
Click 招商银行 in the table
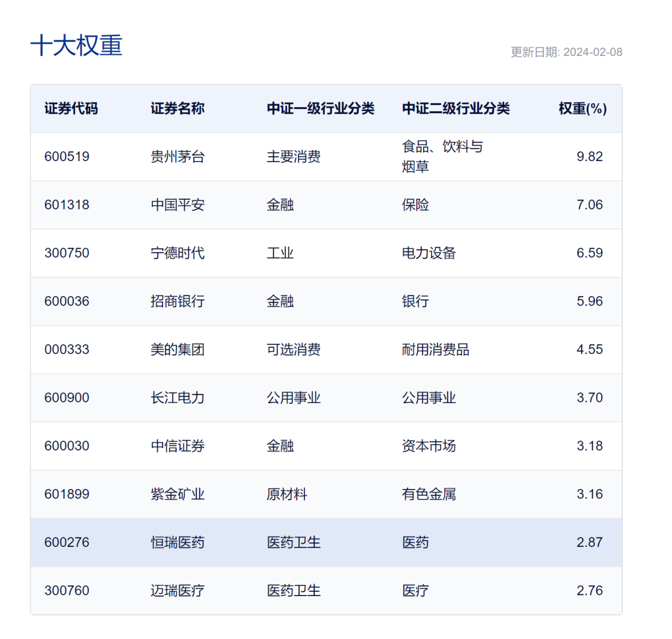pos(177,301)
